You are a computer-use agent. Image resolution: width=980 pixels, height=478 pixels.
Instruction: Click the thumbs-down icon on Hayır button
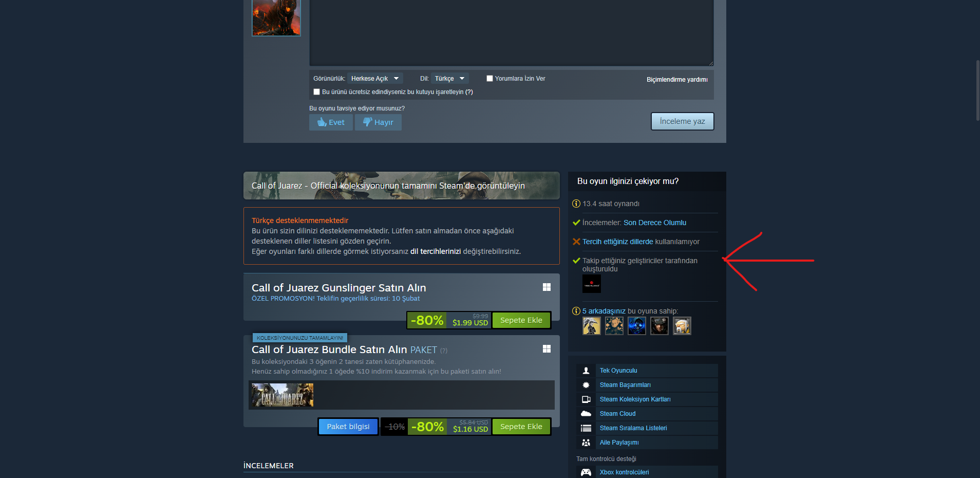pyautogui.click(x=367, y=122)
